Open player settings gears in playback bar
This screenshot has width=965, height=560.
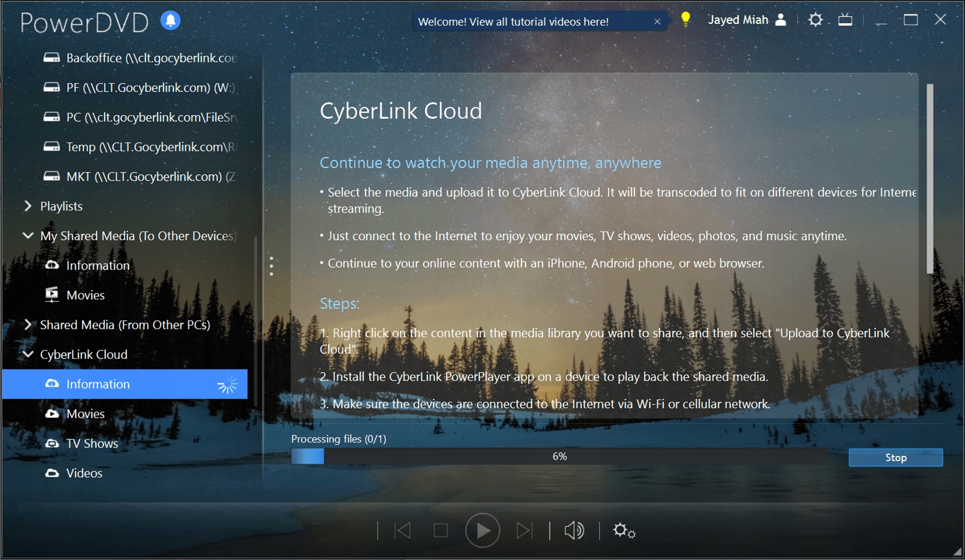(624, 530)
